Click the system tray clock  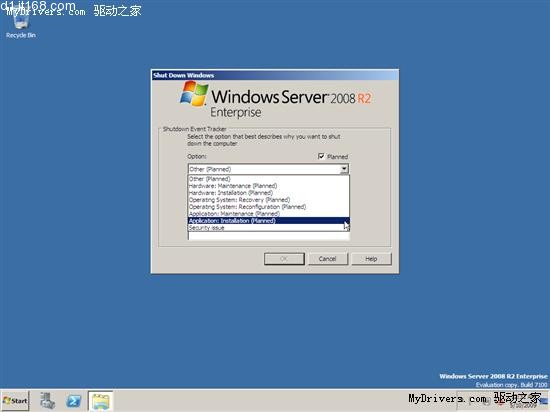(x=523, y=403)
